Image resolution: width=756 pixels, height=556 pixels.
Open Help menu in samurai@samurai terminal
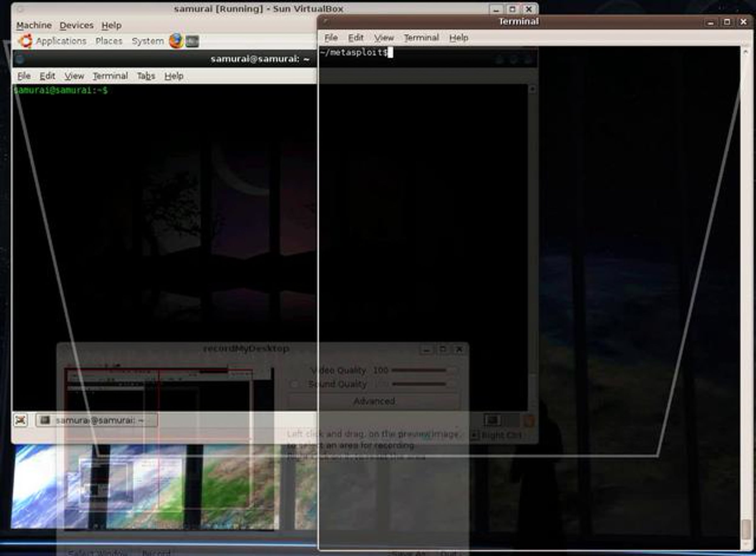[x=174, y=76]
